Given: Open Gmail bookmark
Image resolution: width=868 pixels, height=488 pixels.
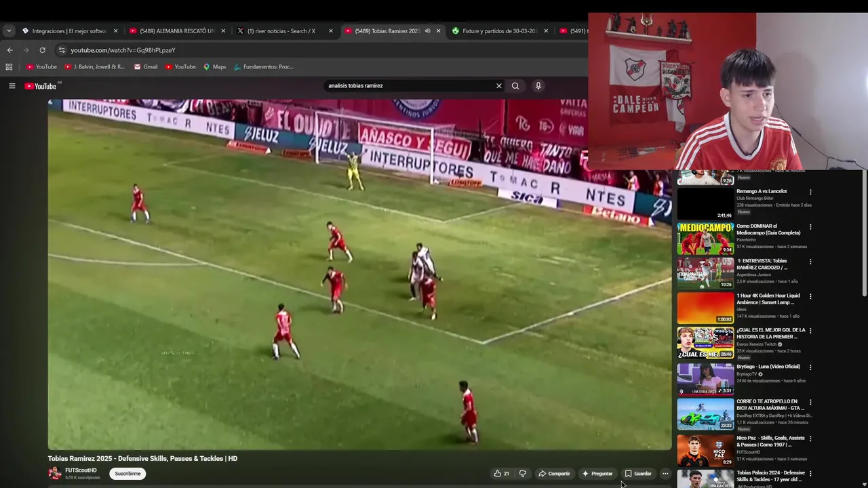Looking at the screenshot, I should [146, 66].
